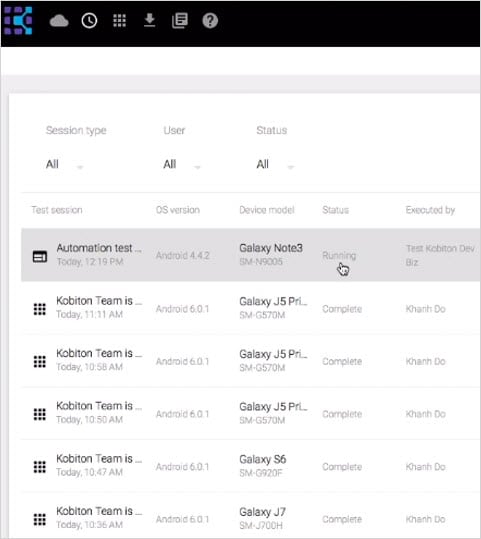The width and height of the screenshot is (481, 539).
Task: Click Complete status in Galaxy S6 row
Action: [x=342, y=467]
